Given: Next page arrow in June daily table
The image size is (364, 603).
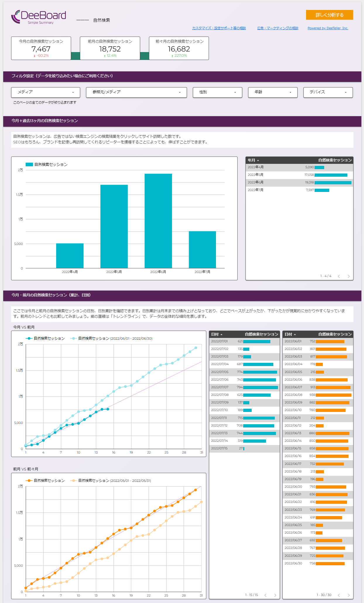Looking at the screenshot, I should [x=348, y=595].
